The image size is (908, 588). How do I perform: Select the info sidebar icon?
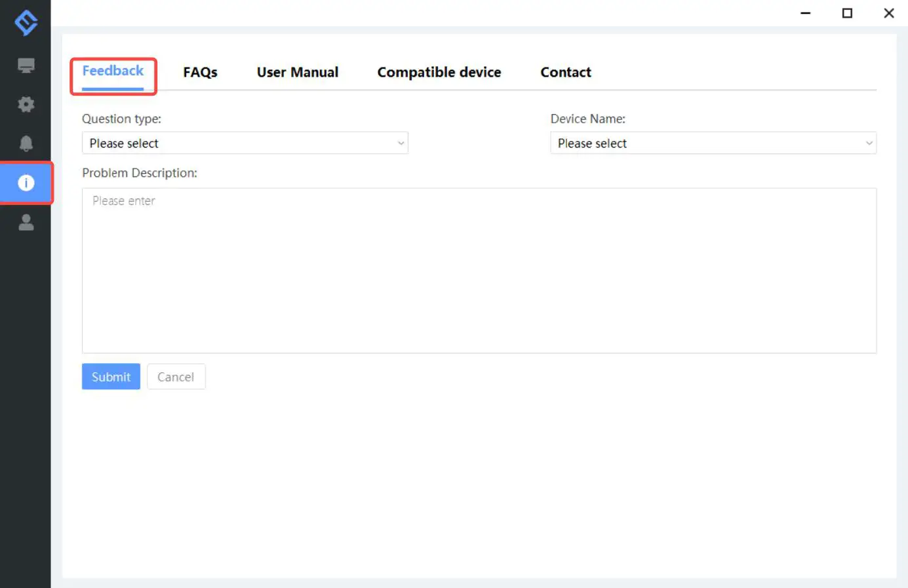(x=26, y=183)
